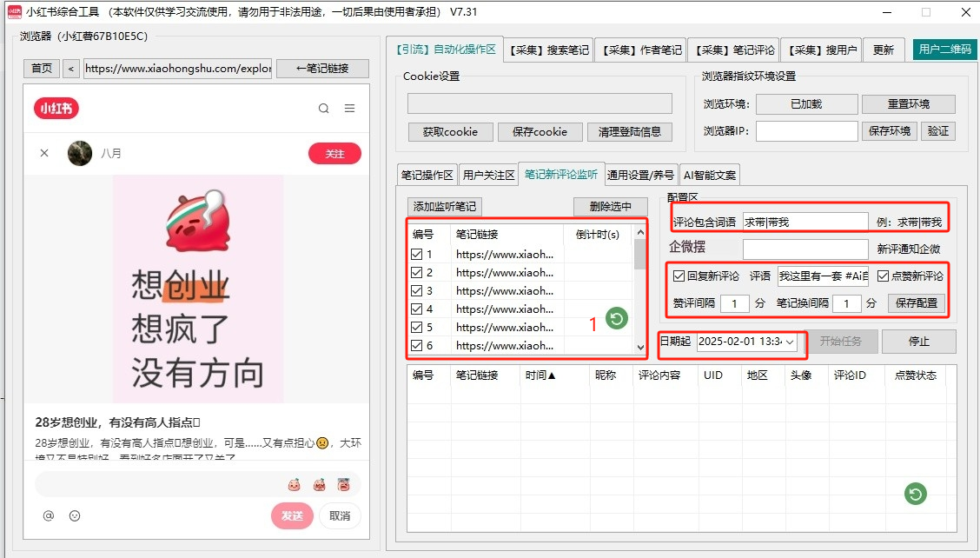The image size is (980, 558).
Task: Click the 获取cookie button
Action: pos(450,132)
